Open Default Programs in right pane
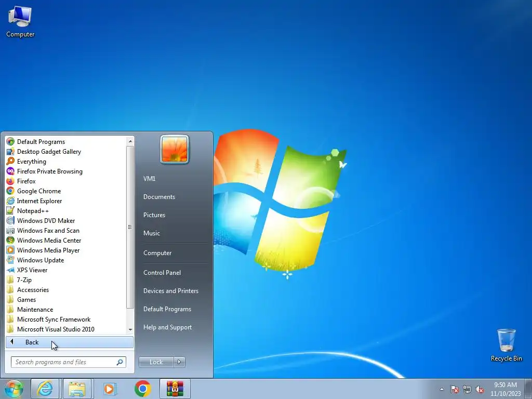This screenshot has width=532, height=399. 167,309
